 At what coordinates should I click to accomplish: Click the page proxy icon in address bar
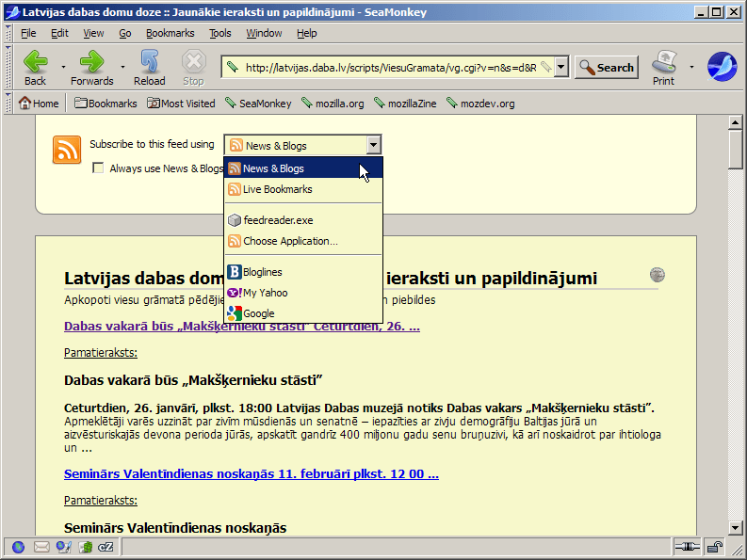pos(233,67)
